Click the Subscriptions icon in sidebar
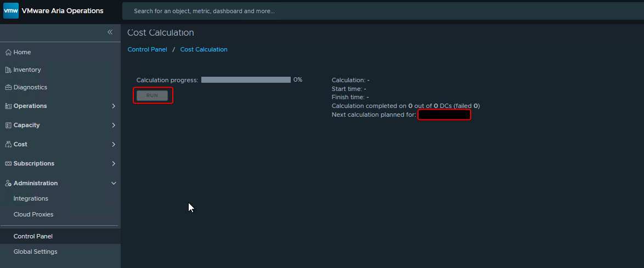 (x=8, y=164)
